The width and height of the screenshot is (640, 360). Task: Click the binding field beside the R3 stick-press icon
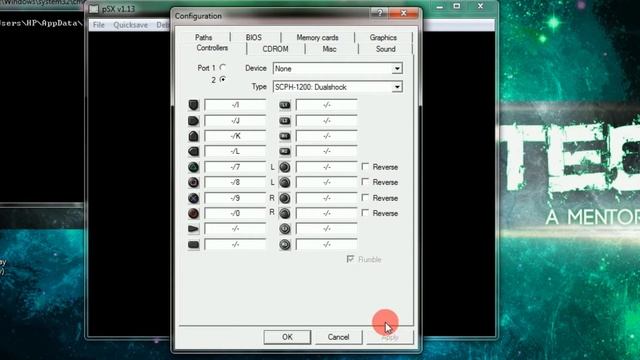click(327, 244)
